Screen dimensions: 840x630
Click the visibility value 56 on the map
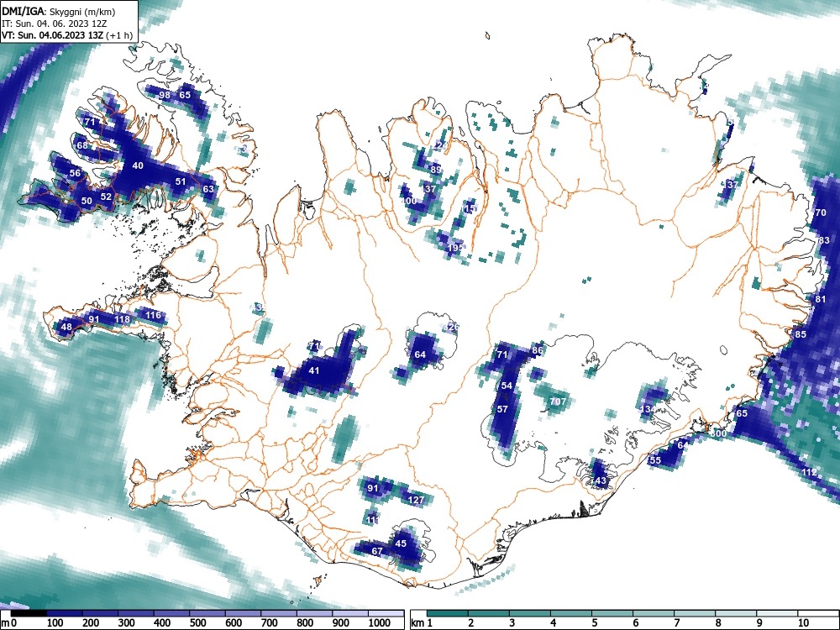(75, 173)
